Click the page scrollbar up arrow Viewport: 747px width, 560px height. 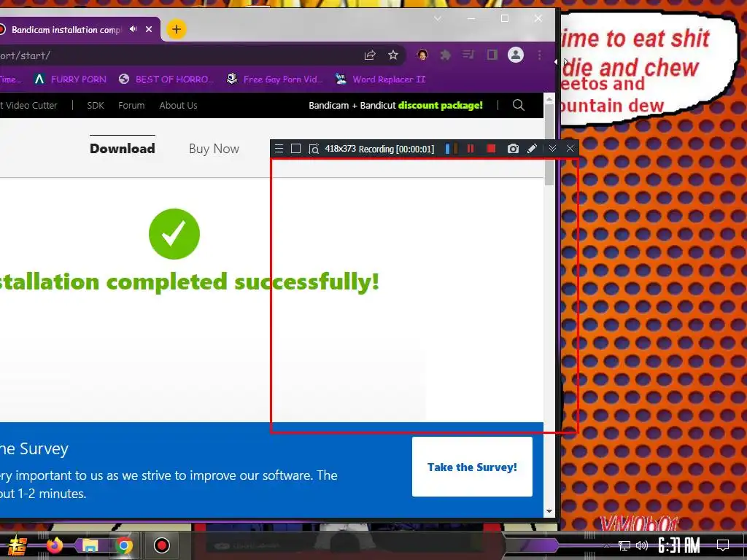coord(549,99)
